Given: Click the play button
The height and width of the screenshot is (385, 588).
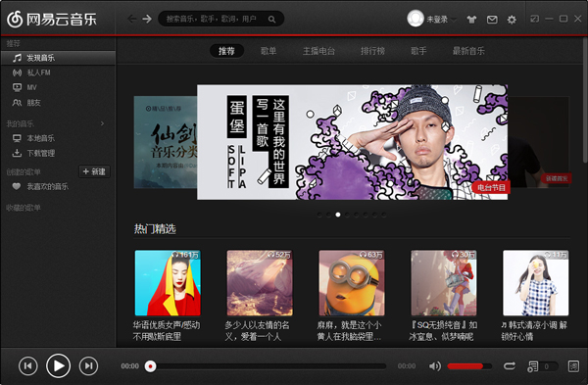Looking at the screenshot, I should point(58,365).
